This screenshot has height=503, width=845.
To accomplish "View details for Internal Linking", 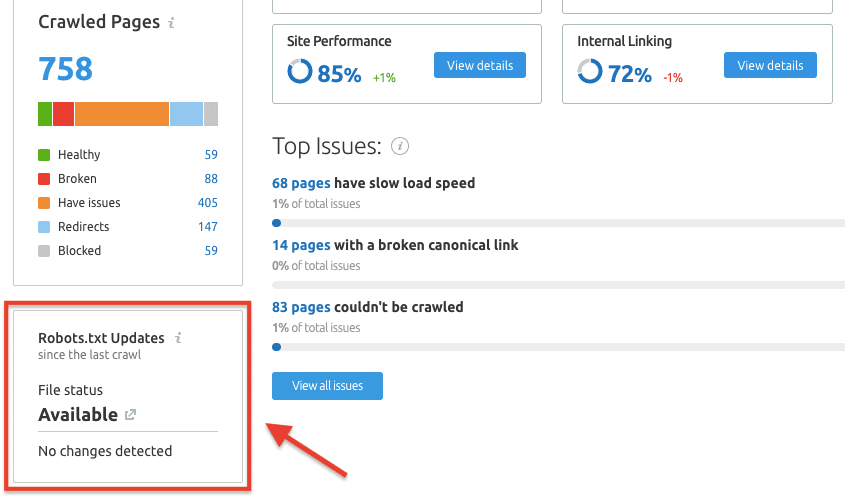I will click(x=770, y=66).
